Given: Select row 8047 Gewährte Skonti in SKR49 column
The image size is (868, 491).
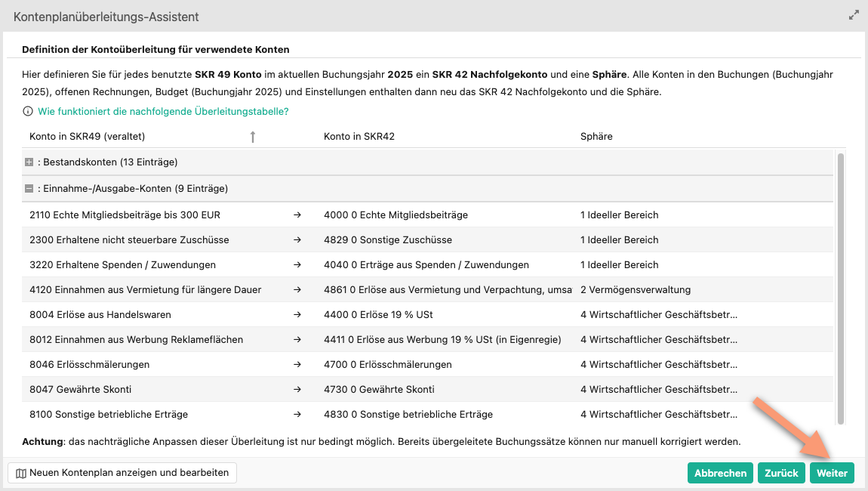Looking at the screenshot, I should (x=80, y=390).
